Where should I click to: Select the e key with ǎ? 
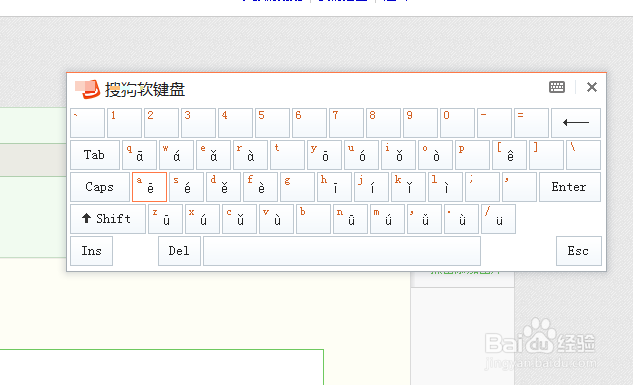pos(214,155)
